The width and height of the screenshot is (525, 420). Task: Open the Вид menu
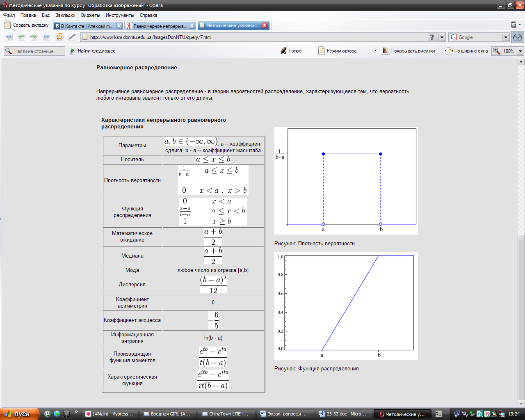coord(46,15)
